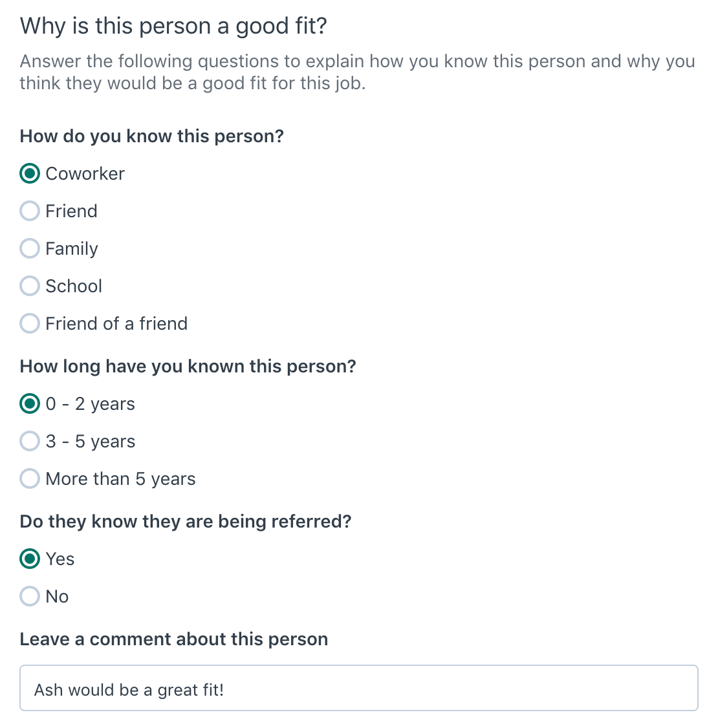Click the 'No' label under referral question
Viewport: 718px width, 728px height.
pos(57,596)
